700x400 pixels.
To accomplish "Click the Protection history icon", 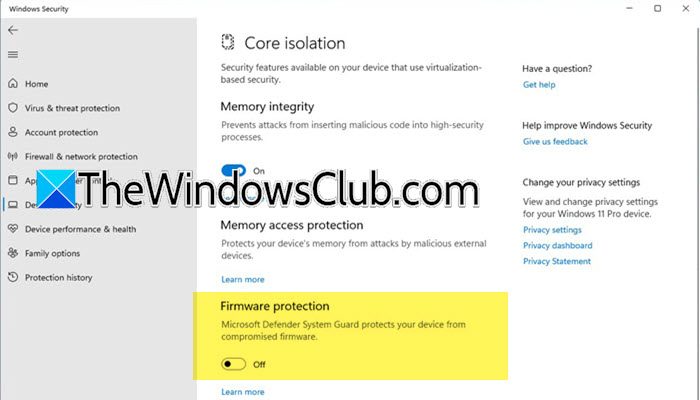I will 12,278.
